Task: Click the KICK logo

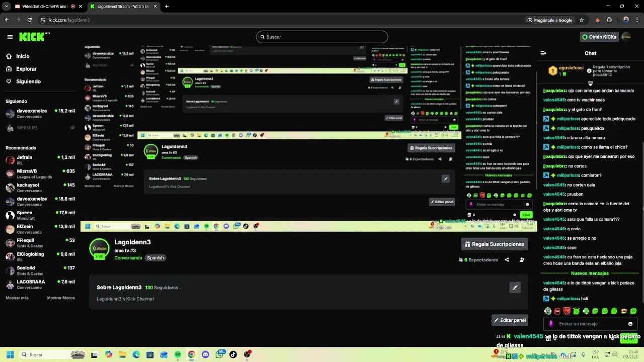Action: [x=34, y=37]
